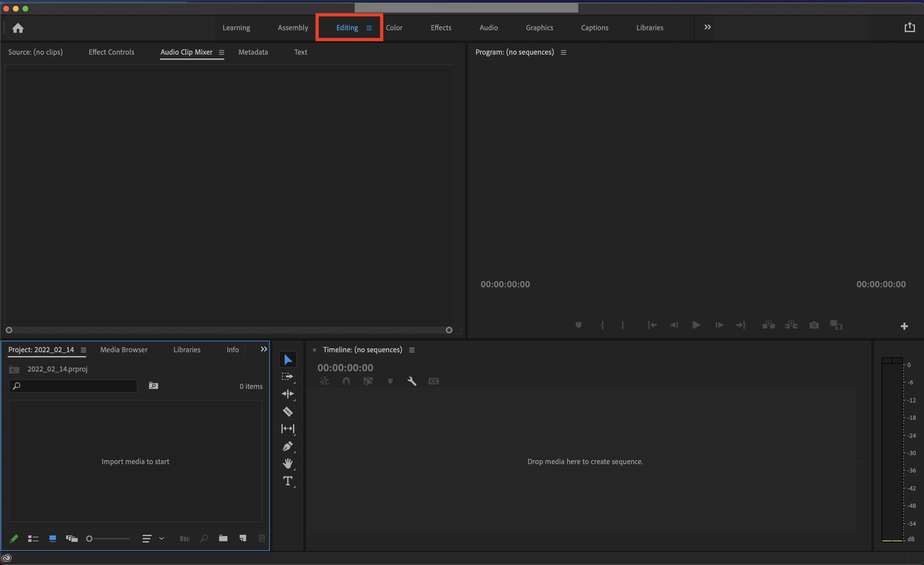This screenshot has width=924, height=565.
Task: Click the New Bin folder icon
Action: (x=223, y=538)
